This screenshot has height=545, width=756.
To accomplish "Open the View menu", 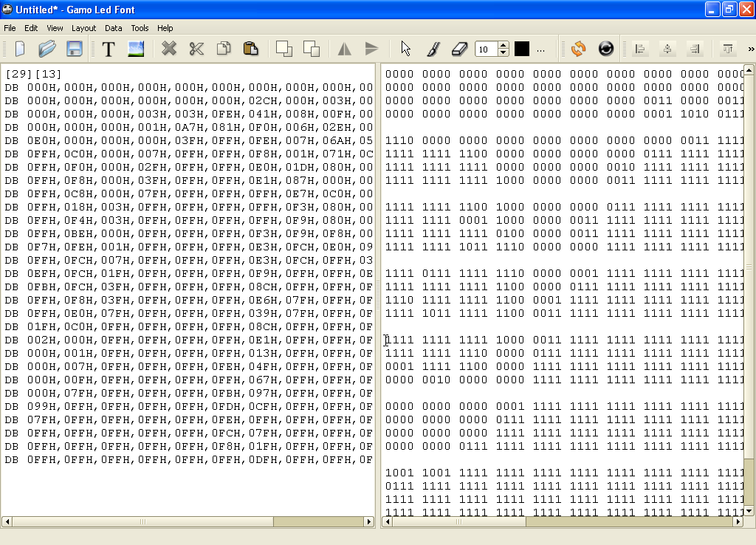I will coord(55,28).
